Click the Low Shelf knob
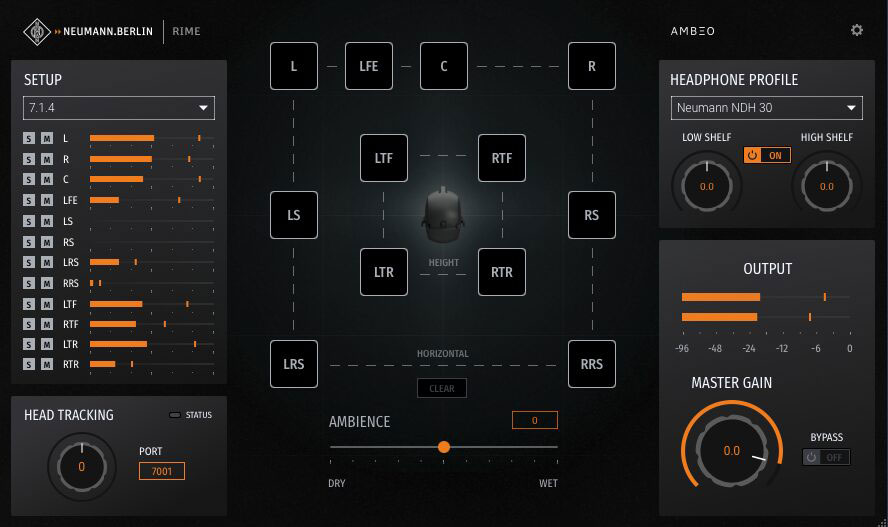The height and width of the screenshot is (527, 888). [706, 186]
